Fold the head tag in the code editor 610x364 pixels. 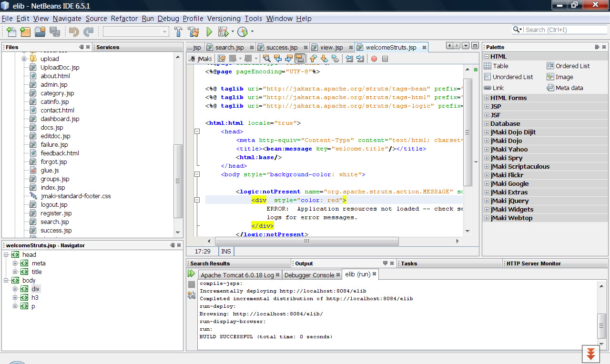click(197, 131)
